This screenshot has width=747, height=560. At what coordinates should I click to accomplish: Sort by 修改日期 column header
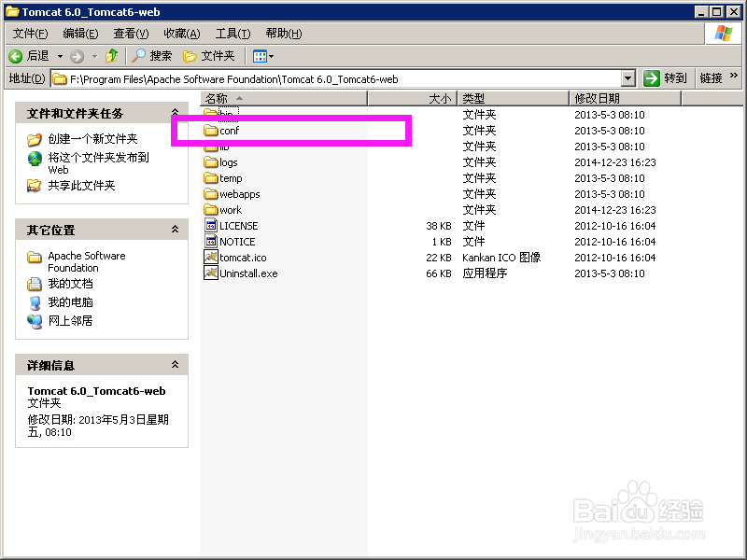(626, 99)
